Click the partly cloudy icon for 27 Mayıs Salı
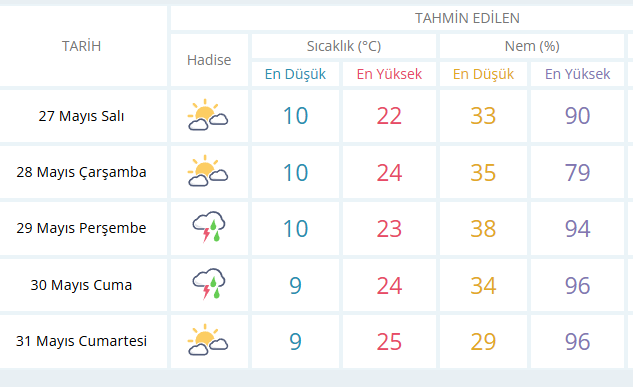 click(x=208, y=115)
